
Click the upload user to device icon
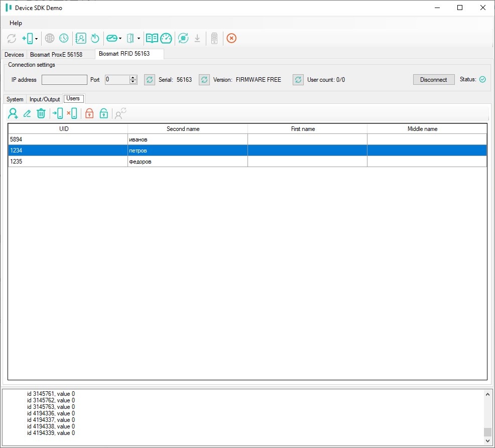(x=58, y=113)
